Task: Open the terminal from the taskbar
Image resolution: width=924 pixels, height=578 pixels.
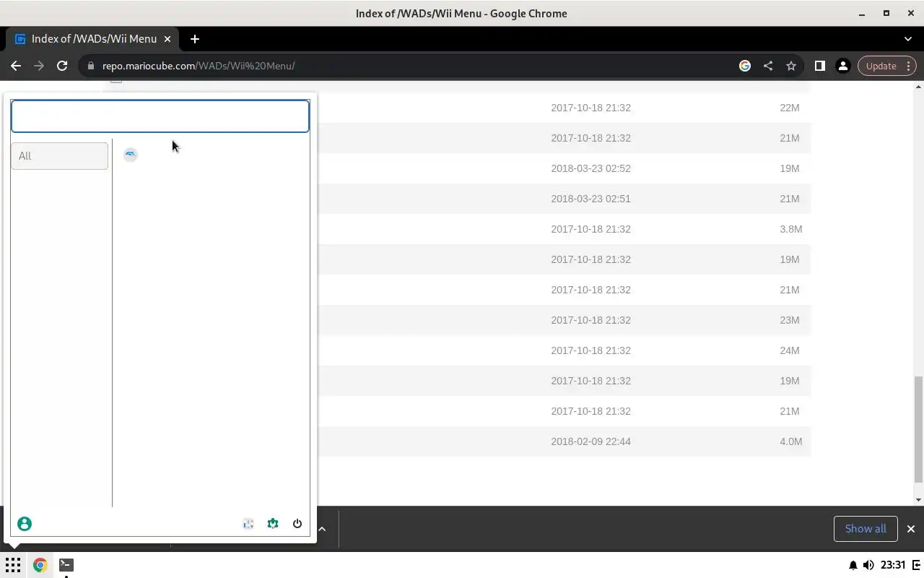Action: click(x=66, y=565)
